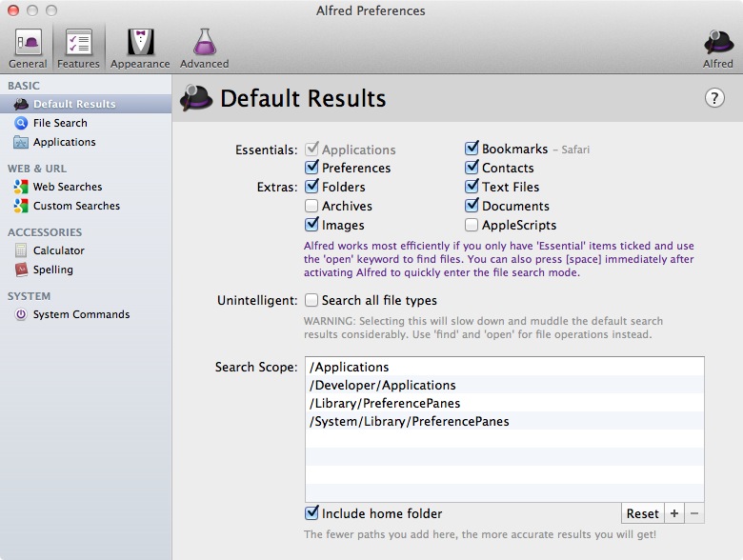This screenshot has width=743, height=560.
Task: Open Web Searches settings
Action: pos(86,187)
